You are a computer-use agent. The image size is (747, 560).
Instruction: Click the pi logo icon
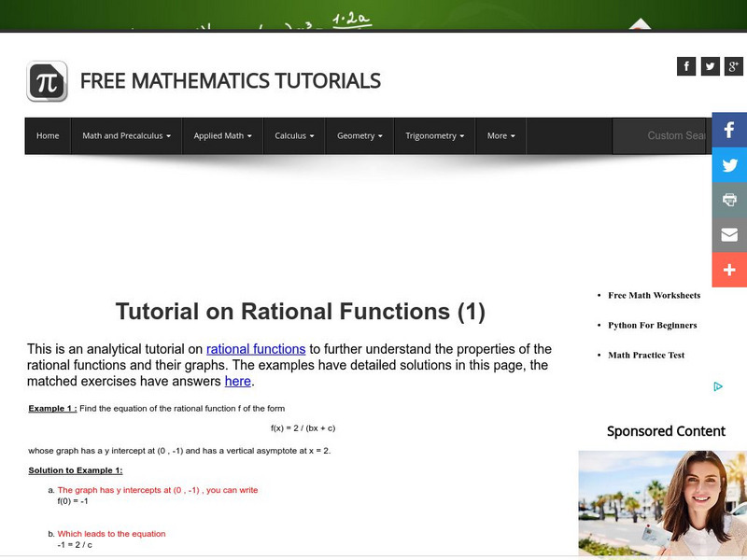(47, 81)
